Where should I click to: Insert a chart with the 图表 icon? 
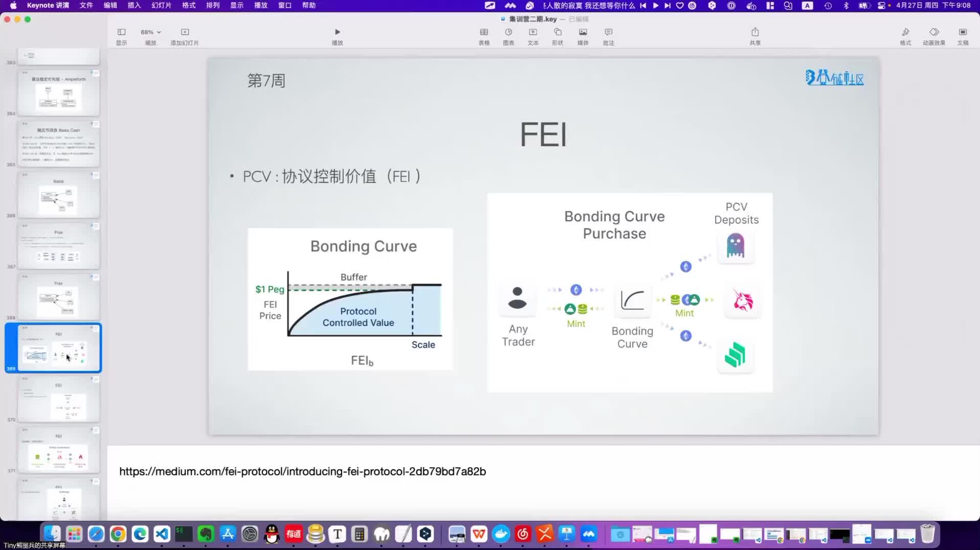pyautogui.click(x=508, y=36)
